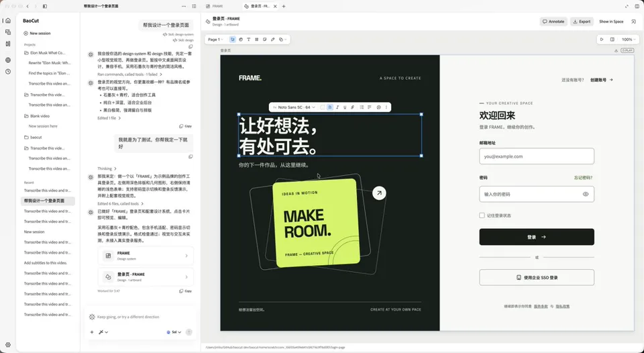Click the Underline icon in text toolbar

[x=345, y=107]
